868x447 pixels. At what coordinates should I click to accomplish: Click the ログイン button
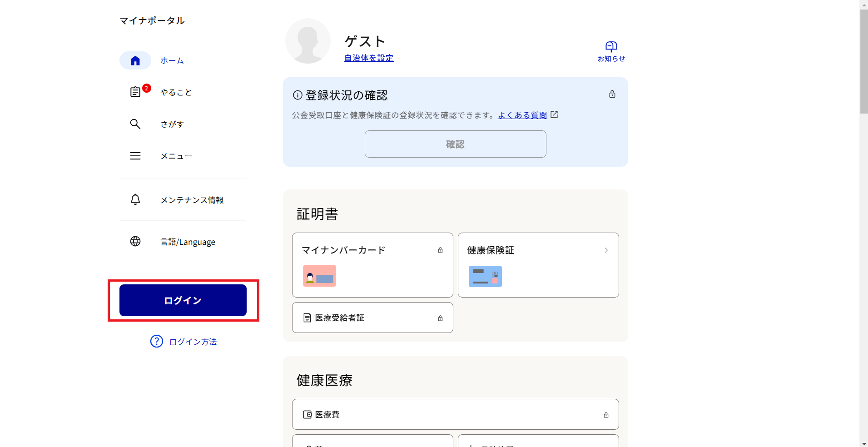183,300
